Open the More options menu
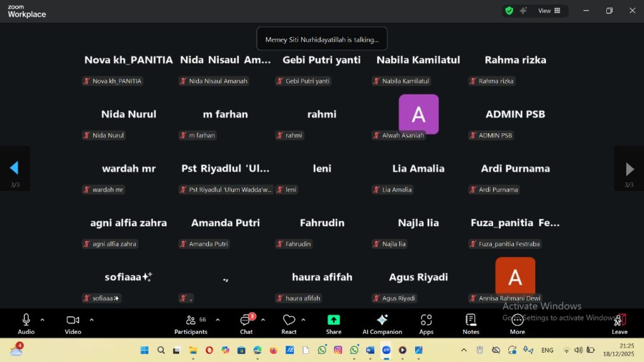This screenshot has width=644, height=362. [517, 323]
